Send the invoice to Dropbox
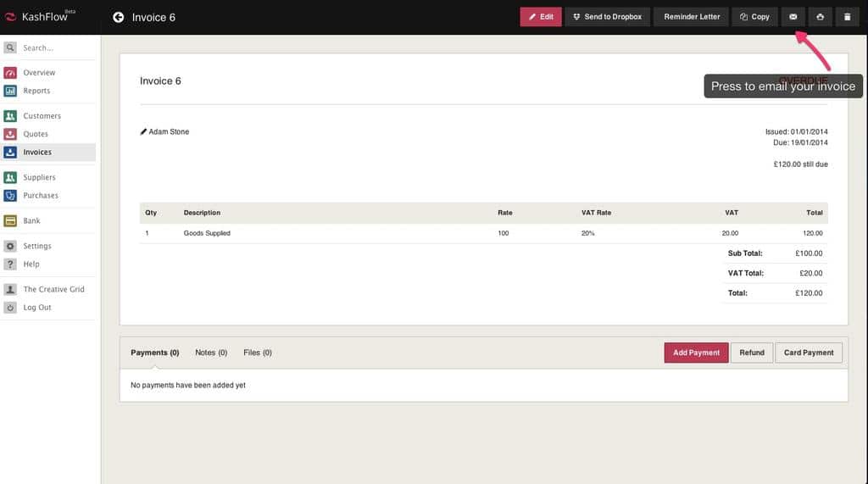The width and height of the screenshot is (868, 484). [x=607, y=17]
